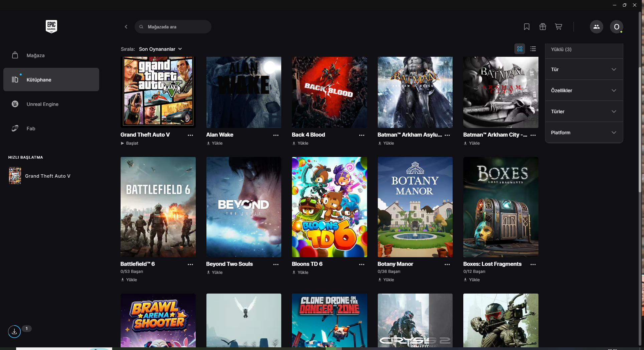
Task: Expand the Özellikler filter
Action: (x=584, y=91)
